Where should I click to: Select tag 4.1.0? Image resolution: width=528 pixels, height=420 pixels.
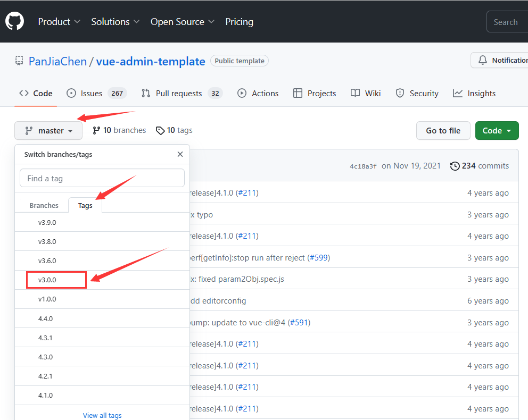(102, 395)
